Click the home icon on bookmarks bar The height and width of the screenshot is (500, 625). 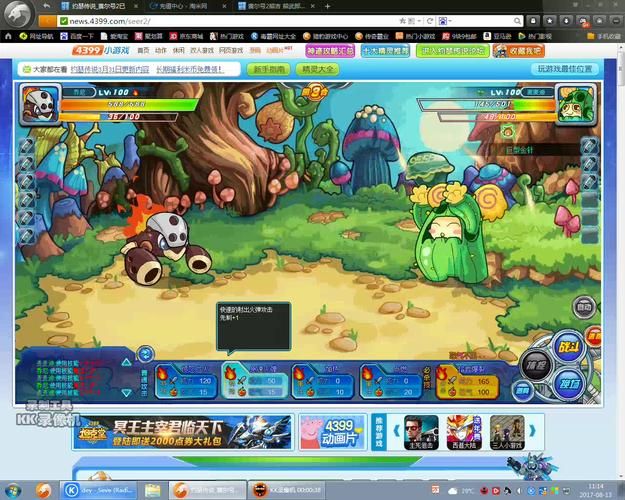point(8,36)
